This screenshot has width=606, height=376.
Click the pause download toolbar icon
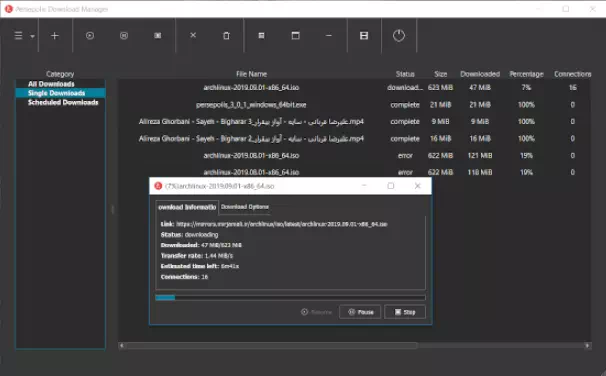tap(124, 36)
